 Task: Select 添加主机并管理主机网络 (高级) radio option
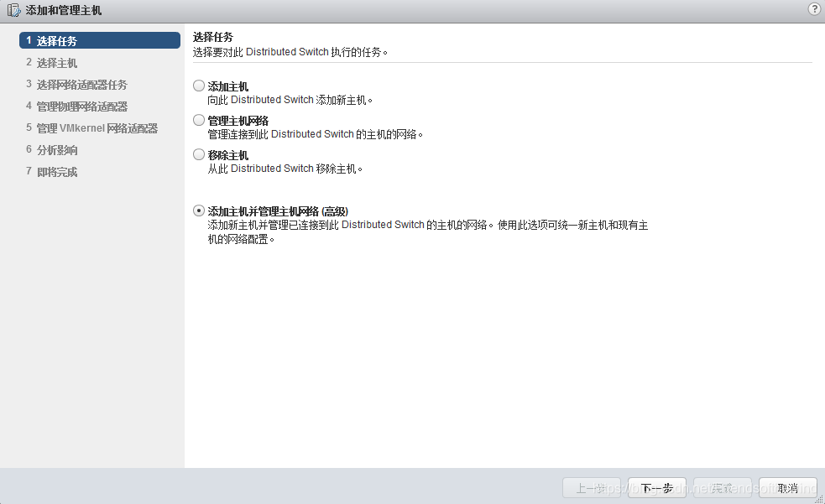199,210
